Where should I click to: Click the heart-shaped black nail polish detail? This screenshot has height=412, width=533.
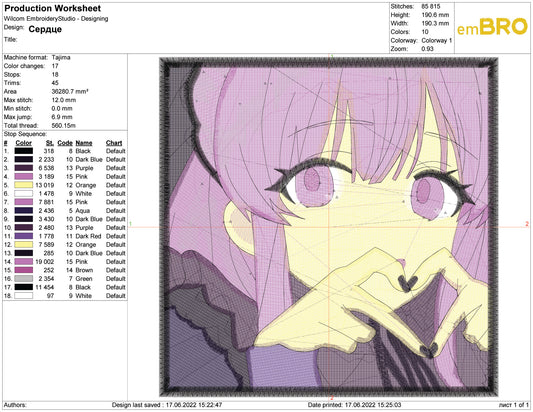[408, 283]
